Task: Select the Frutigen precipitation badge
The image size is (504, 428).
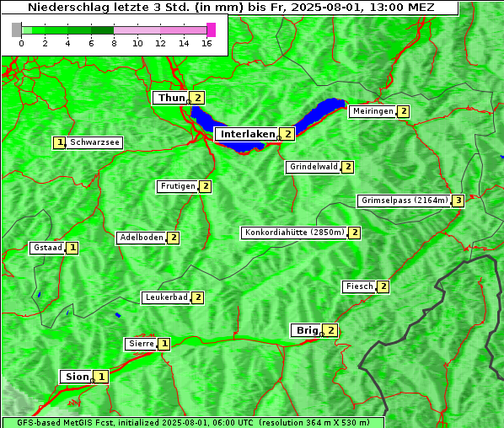Action: pos(206,186)
